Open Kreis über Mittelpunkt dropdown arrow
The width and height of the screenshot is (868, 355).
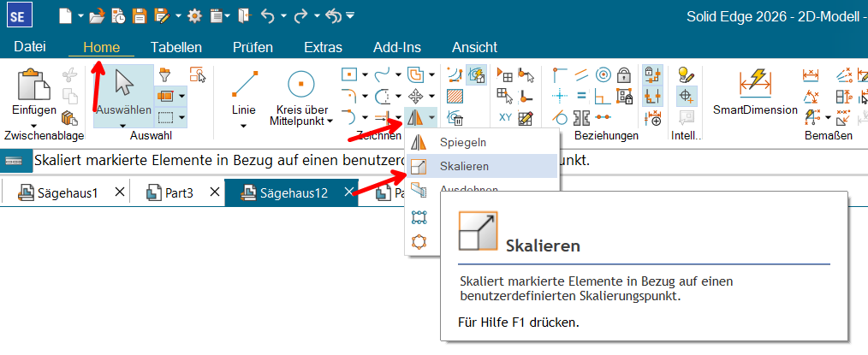pos(330,121)
